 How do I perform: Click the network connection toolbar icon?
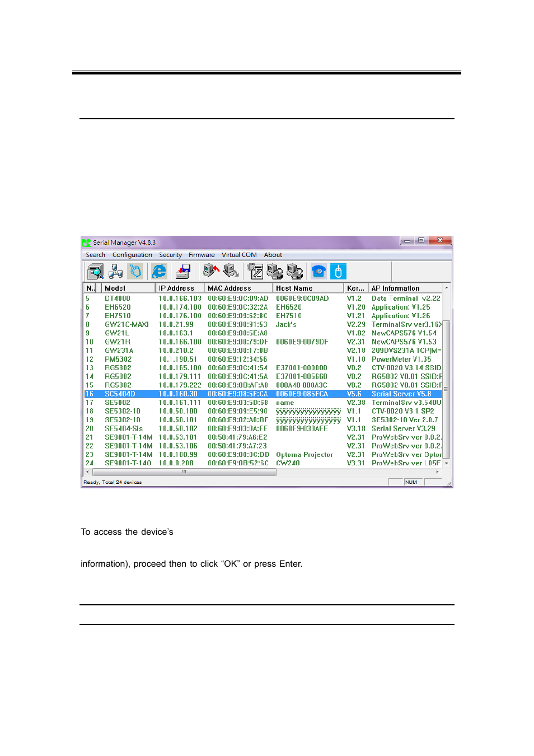[x=115, y=272]
